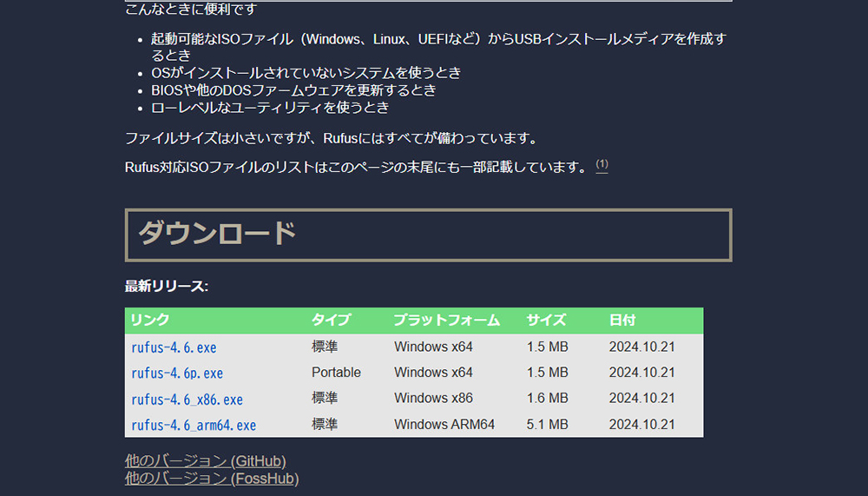The width and height of the screenshot is (868, 496).
Task: Download rufus-4.6.exe standard x64
Action: tap(174, 347)
